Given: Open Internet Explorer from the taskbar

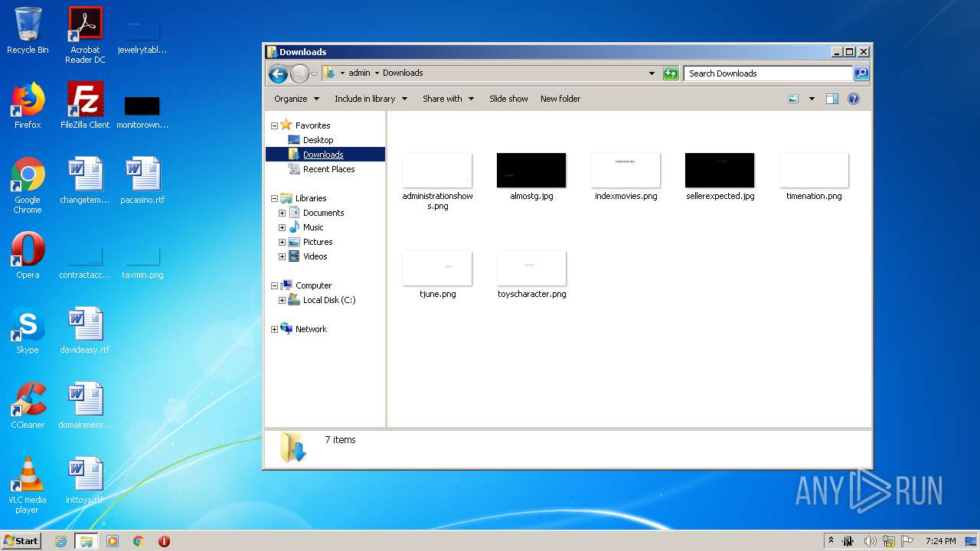Looking at the screenshot, I should [x=61, y=541].
